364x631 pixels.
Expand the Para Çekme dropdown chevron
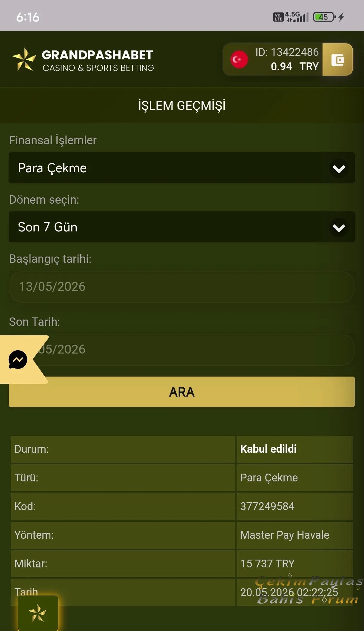(x=339, y=169)
